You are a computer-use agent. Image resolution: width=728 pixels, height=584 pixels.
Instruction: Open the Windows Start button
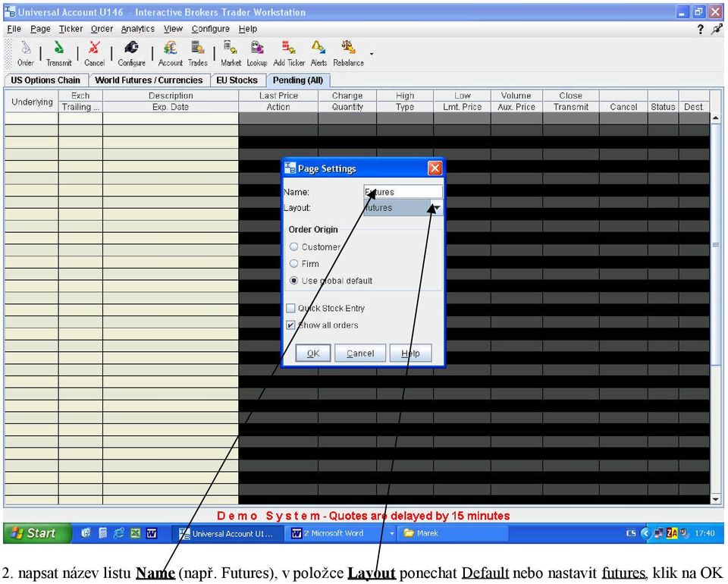click(x=37, y=533)
